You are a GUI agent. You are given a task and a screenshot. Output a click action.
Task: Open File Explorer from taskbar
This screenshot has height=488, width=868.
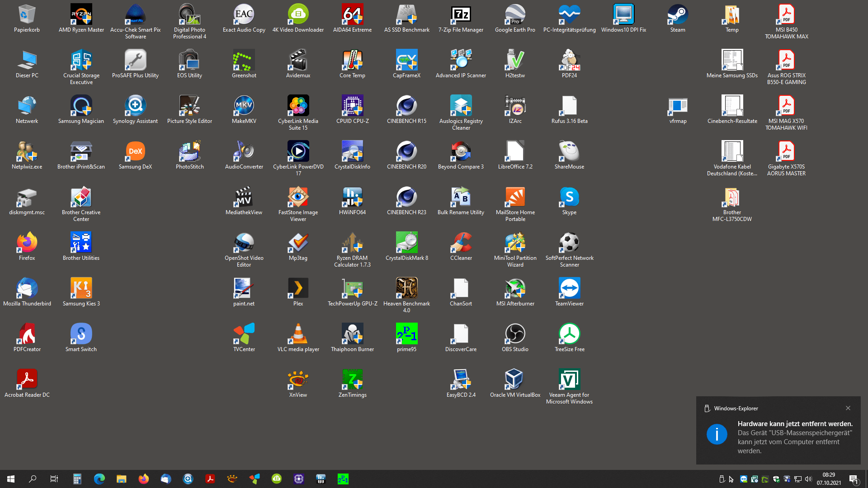point(122,479)
